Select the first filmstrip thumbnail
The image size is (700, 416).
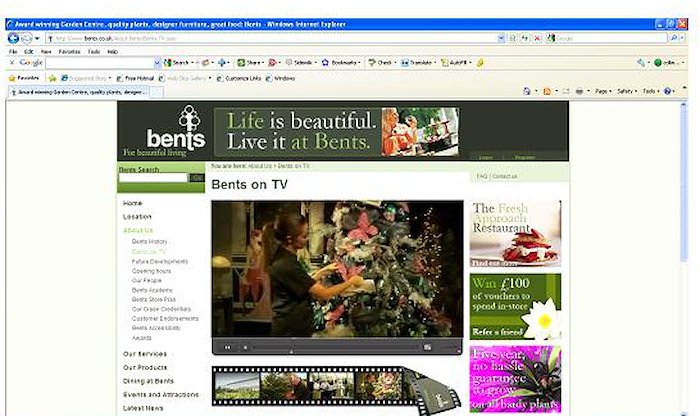pos(237,386)
